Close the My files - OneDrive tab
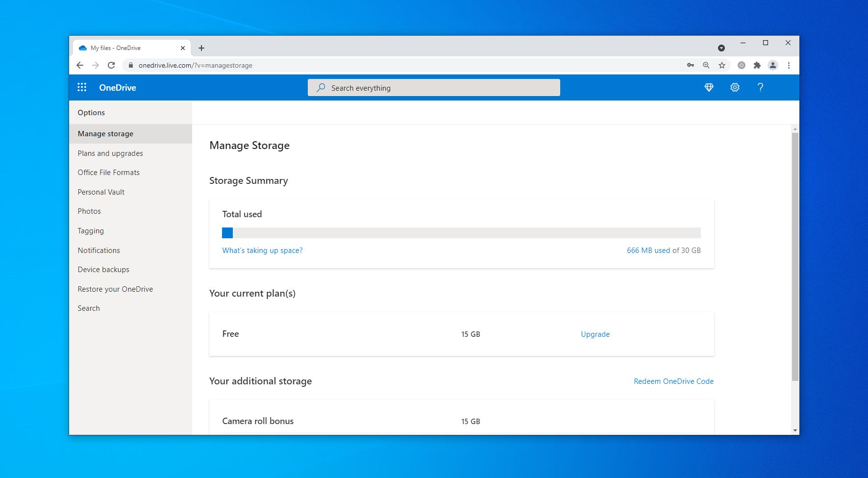 click(x=183, y=48)
